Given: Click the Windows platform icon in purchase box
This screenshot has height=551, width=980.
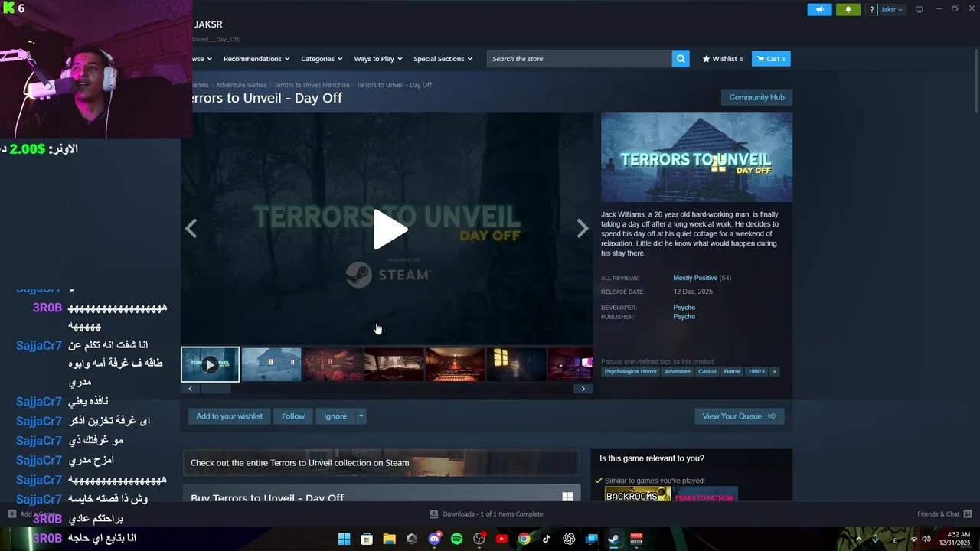Looking at the screenshot, I should [x=567, y=497].
